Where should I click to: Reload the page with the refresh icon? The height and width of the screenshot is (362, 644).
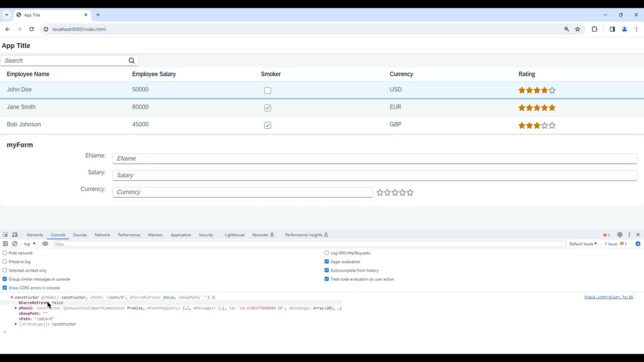(31, 29)
